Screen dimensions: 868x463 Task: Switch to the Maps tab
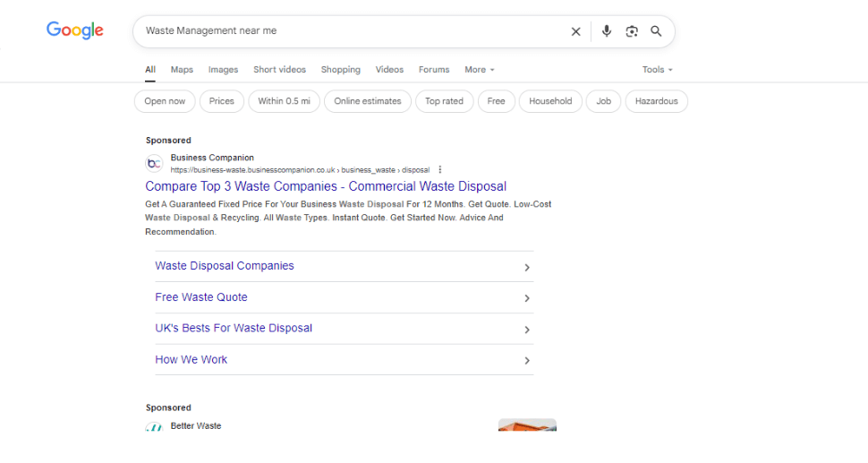(182, 70)
